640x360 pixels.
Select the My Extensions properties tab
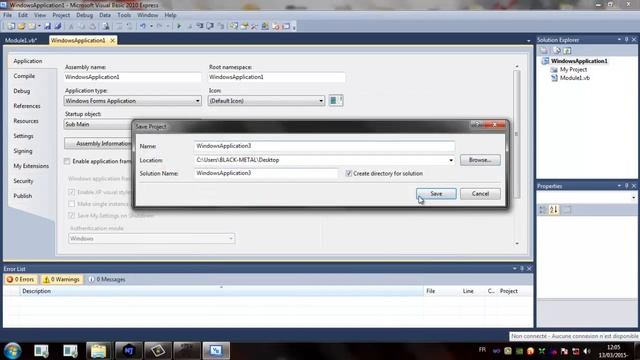tap(31, 166)
